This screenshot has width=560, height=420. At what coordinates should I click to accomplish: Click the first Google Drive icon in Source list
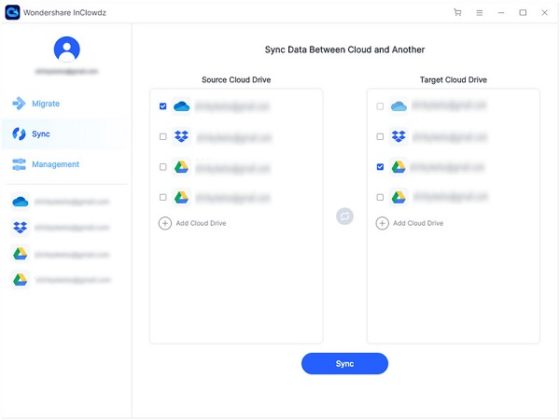coord(181,167)
